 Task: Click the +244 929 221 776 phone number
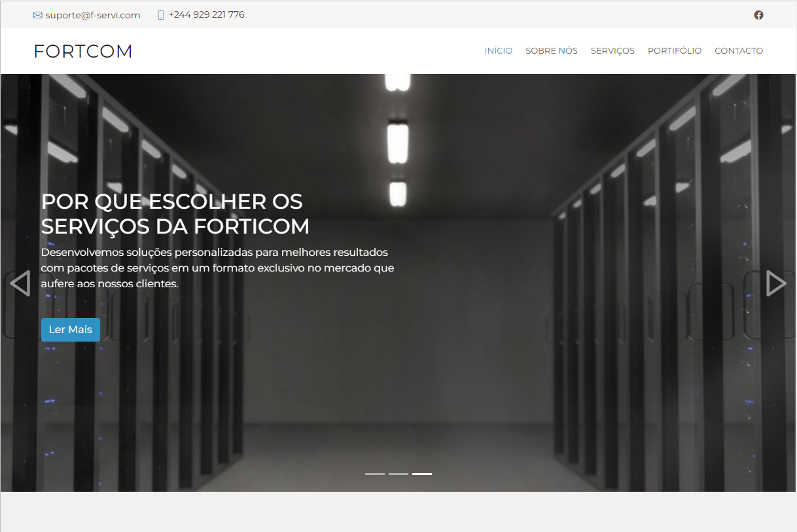pyautogui.click(x=207, y=14)
